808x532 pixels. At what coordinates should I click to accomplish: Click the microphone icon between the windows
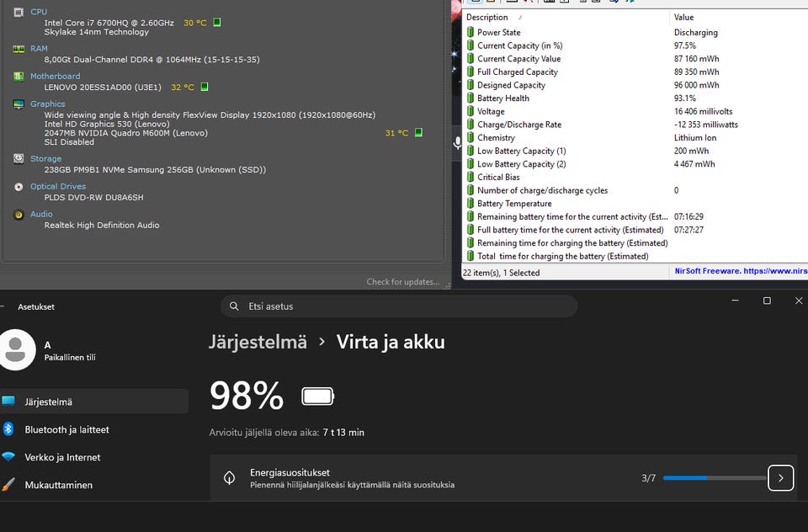(458, 143)
